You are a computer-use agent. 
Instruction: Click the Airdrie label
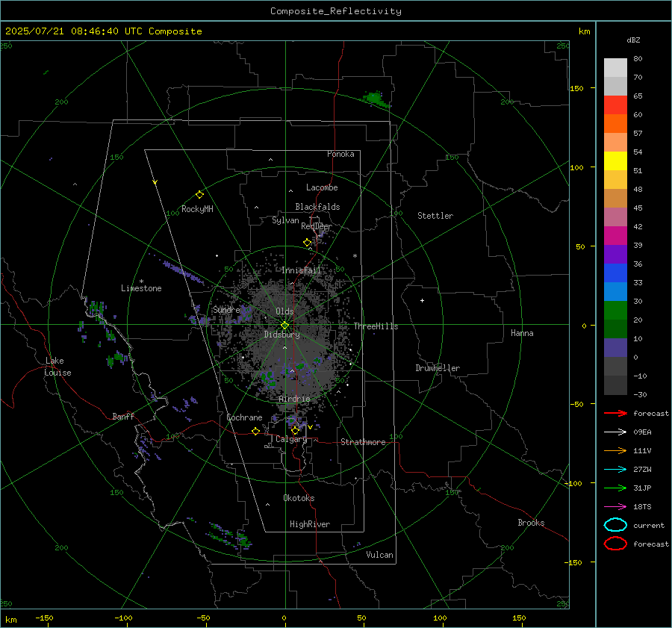[294, 399]
